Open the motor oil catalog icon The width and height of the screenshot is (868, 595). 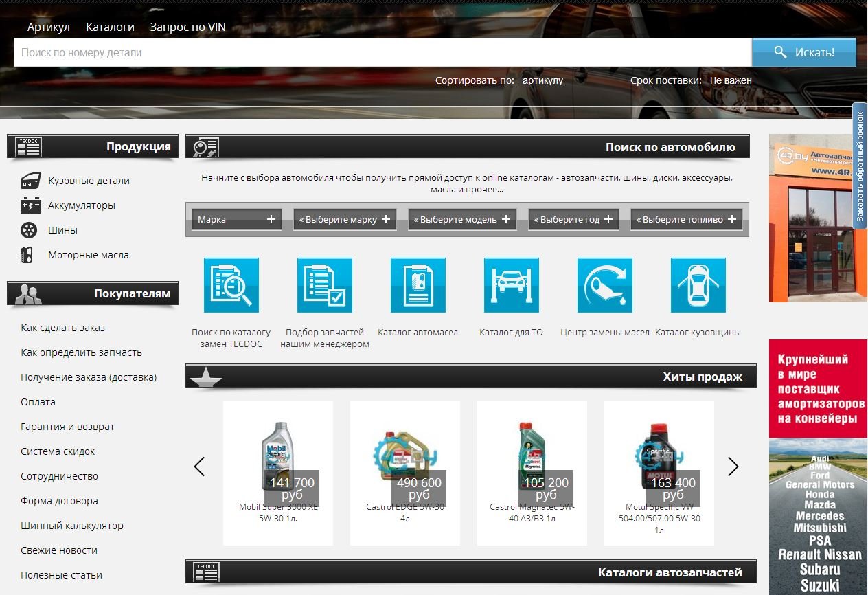(x=418, y=285)
